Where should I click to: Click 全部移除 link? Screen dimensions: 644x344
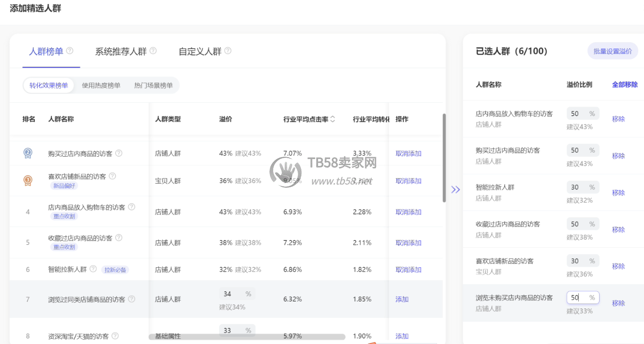[625, 85]
